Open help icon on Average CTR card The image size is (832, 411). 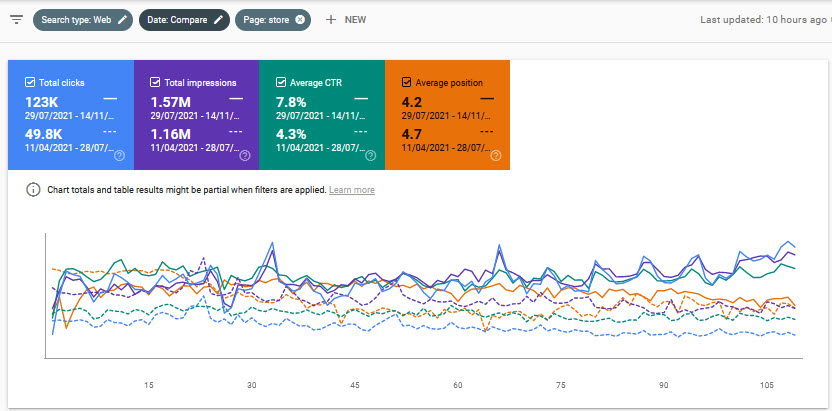pos(370,155)
